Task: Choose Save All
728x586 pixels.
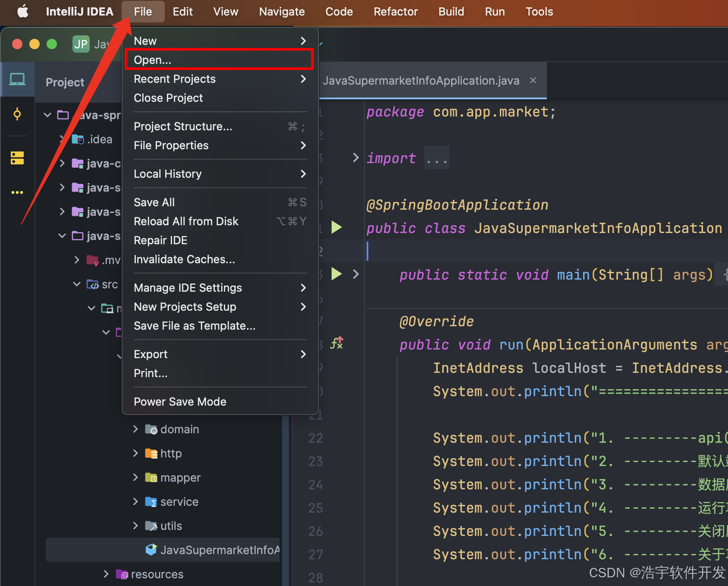Action: pyautogui.click(x=220, y=202)
